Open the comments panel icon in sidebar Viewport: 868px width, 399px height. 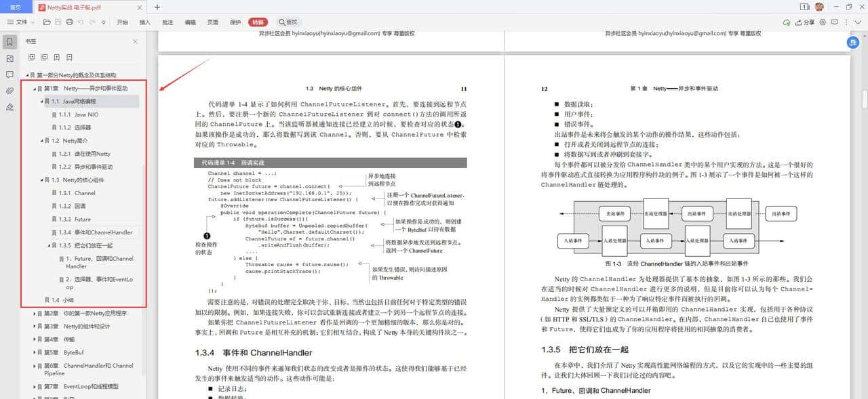pos(9,73)
